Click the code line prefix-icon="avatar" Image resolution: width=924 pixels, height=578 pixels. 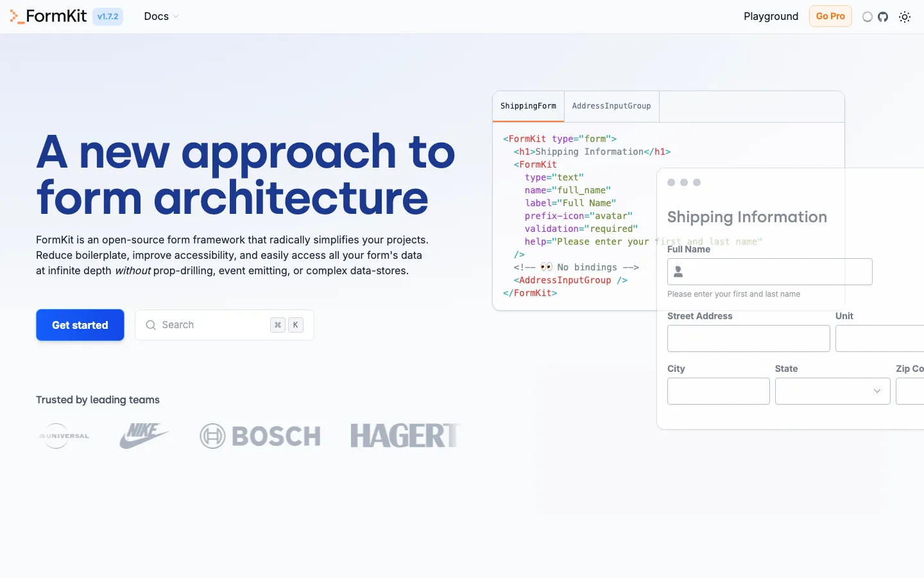pos(579,216)
